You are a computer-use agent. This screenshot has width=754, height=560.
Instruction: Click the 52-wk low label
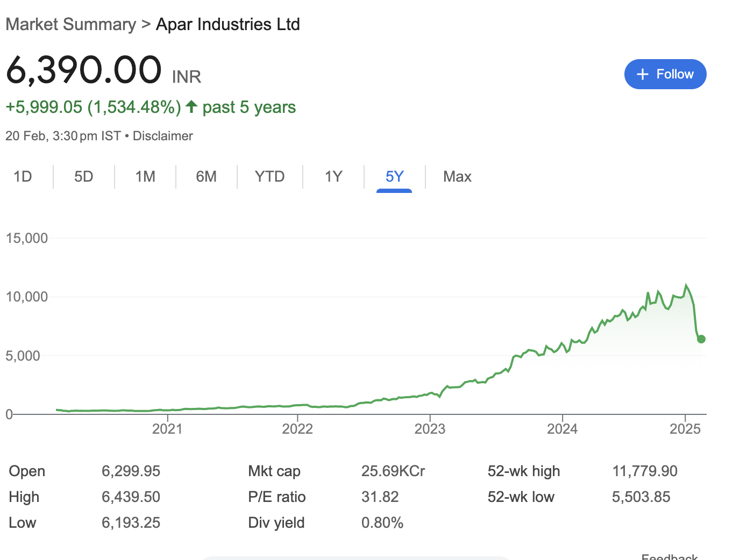tap(521, 497)
